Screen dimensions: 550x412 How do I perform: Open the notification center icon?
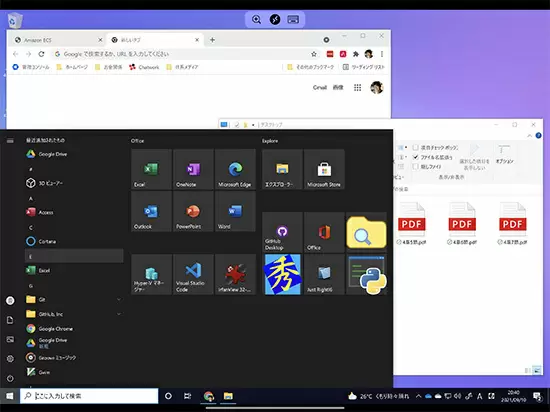[x=537, y=396]
